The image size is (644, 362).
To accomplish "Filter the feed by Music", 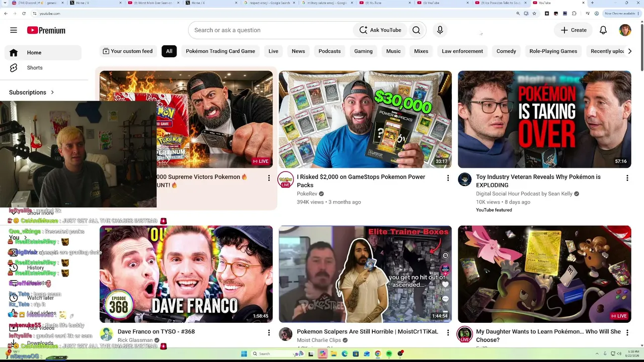I will 393,51.
